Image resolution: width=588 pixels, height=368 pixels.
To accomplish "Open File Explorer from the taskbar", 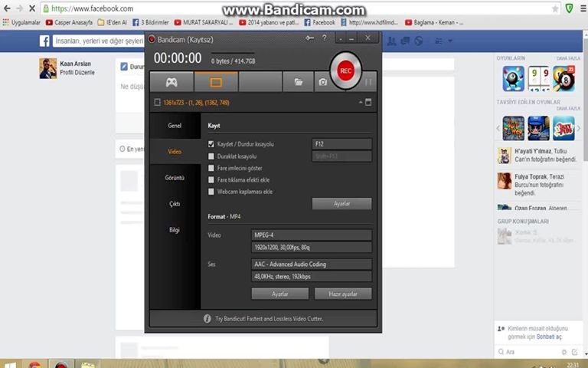I will click(88, 364).
